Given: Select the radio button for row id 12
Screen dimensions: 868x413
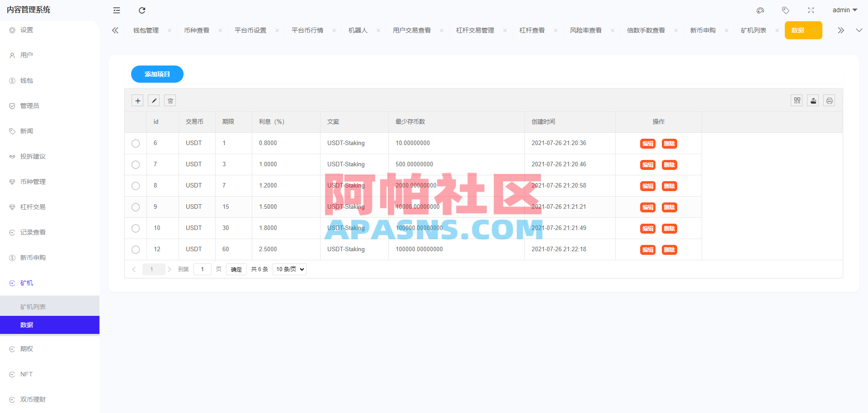Looking at the screenshot, I should [x=136, y=249].
